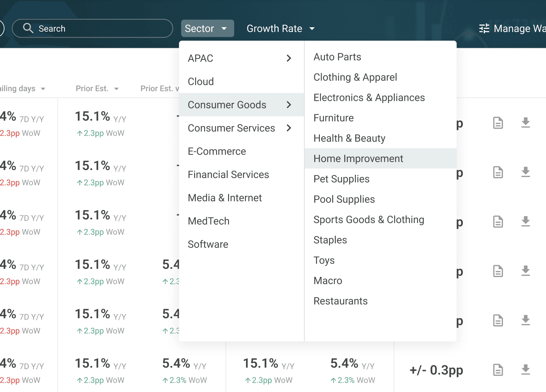Viewport: 546px width, 392px height.
Task: Open the Prior Est. column dropdown
Action: coord(116,89)
